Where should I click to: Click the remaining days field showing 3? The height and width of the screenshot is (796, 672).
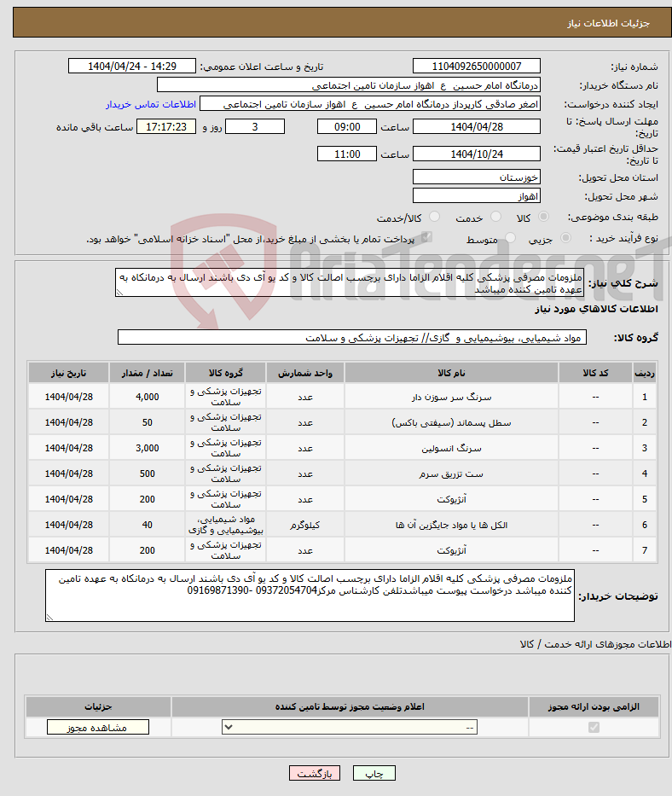[x=255, y=127]
